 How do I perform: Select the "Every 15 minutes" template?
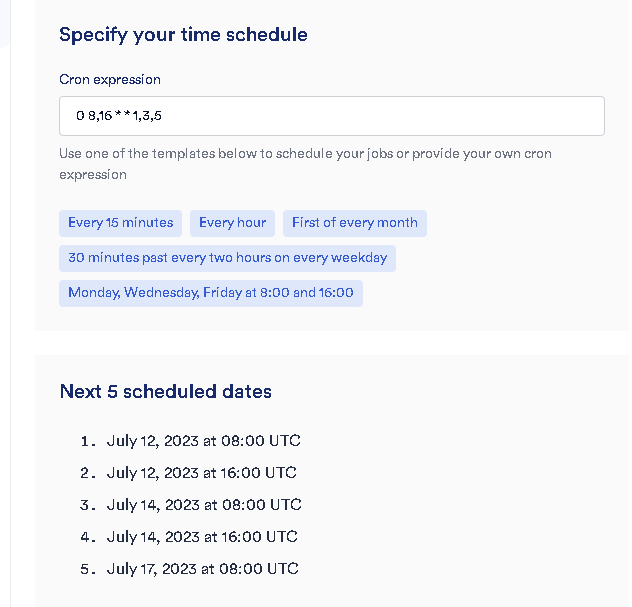click(120, 223)
